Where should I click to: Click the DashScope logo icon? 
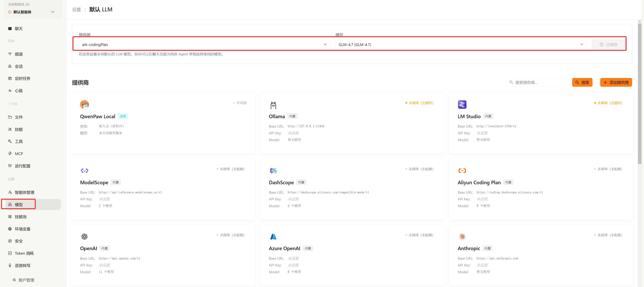point(273,171)
